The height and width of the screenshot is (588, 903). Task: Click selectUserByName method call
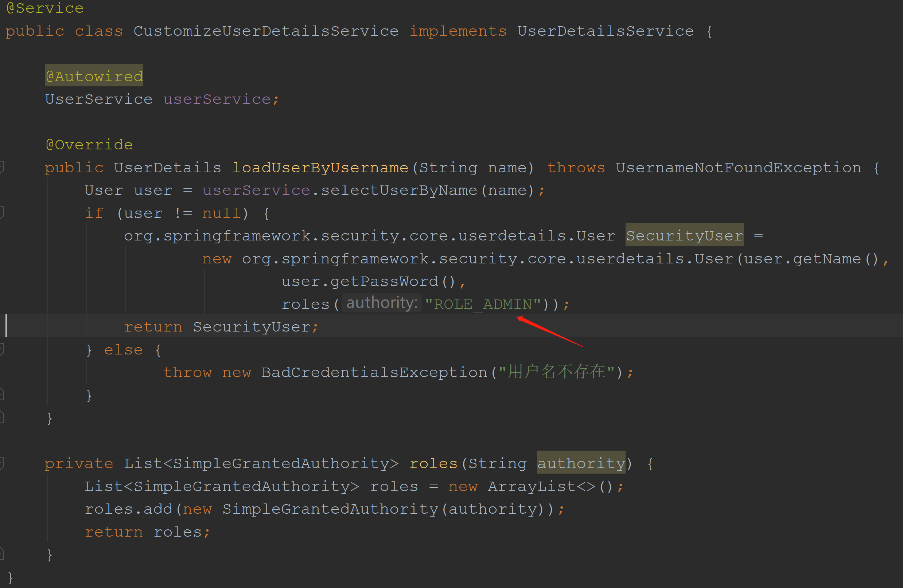[x=399, y=190]
